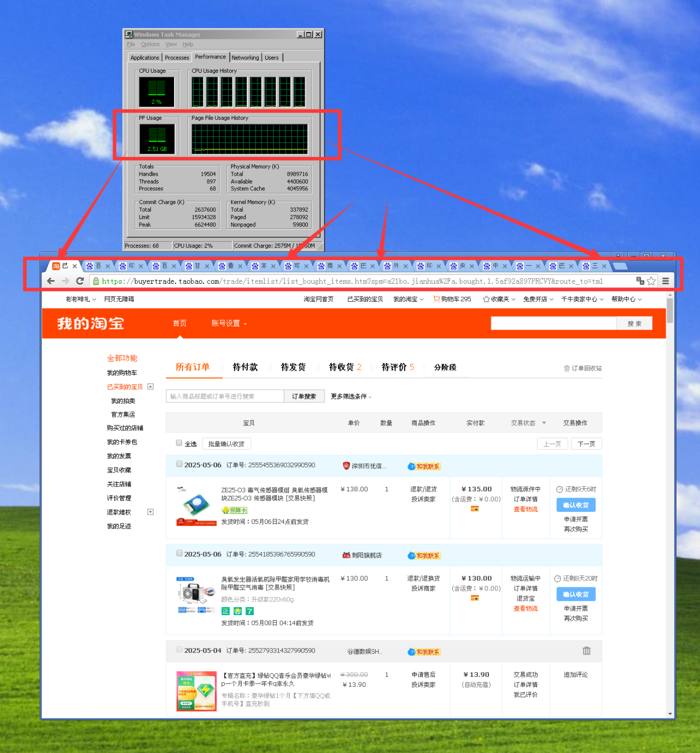Image resolution: width=700 pixels, height=753 pixels.
Task: Open the 交易状态 column filter arrow
Action: (544, 423)
